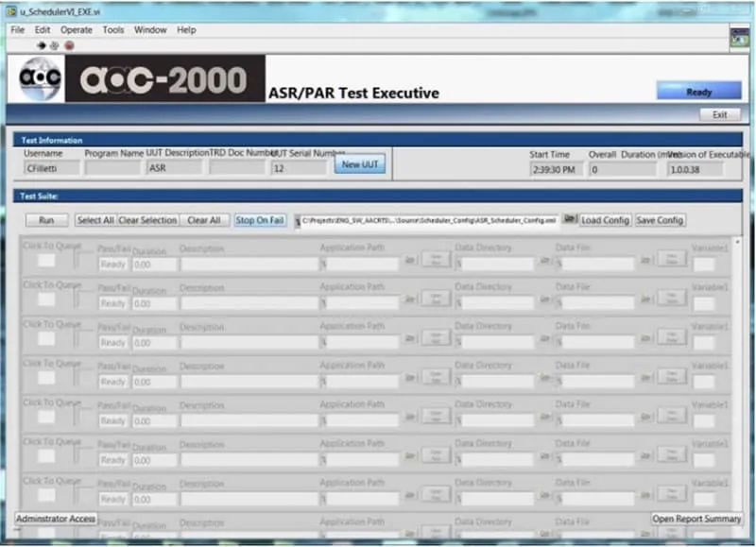This screenshot has height=547, width=756.
Task: Click the ASR_Scheduler_Config.xml config path field
Action: (x=427, y=220)
